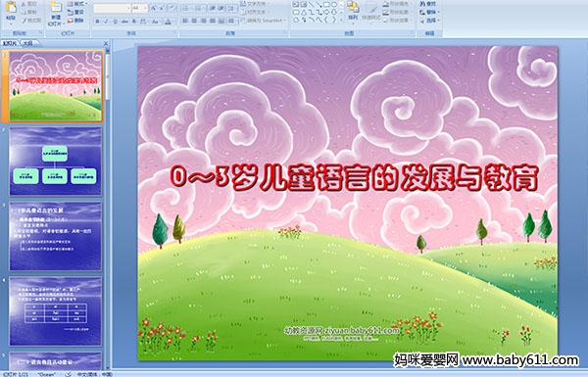Select the second slide thumbnail with diagram
588x377 pixels.
pos(55,162)
